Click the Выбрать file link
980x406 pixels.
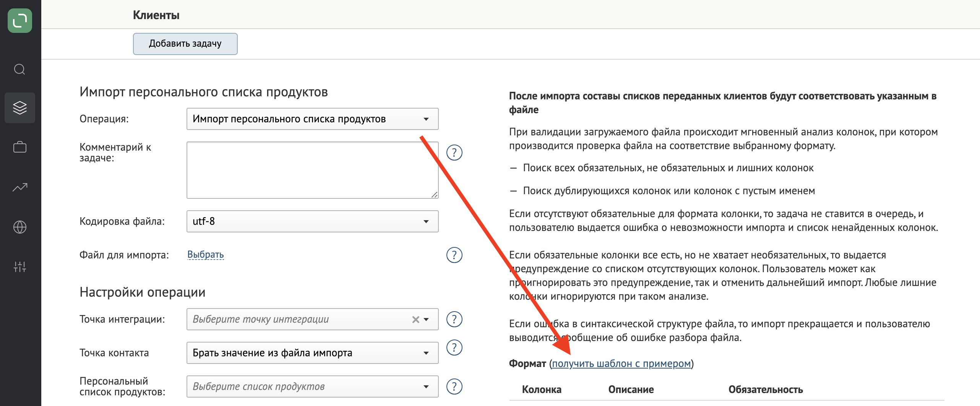coord(206,255)
